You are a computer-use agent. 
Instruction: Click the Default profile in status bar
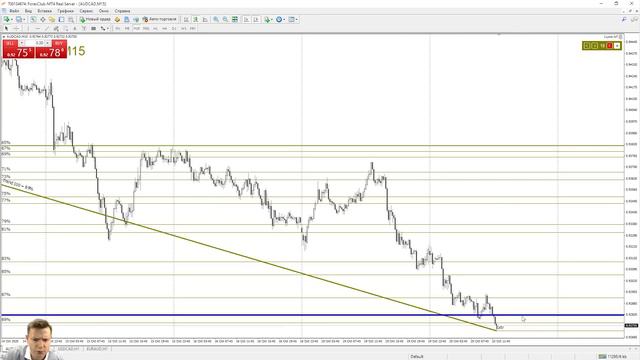417,356
